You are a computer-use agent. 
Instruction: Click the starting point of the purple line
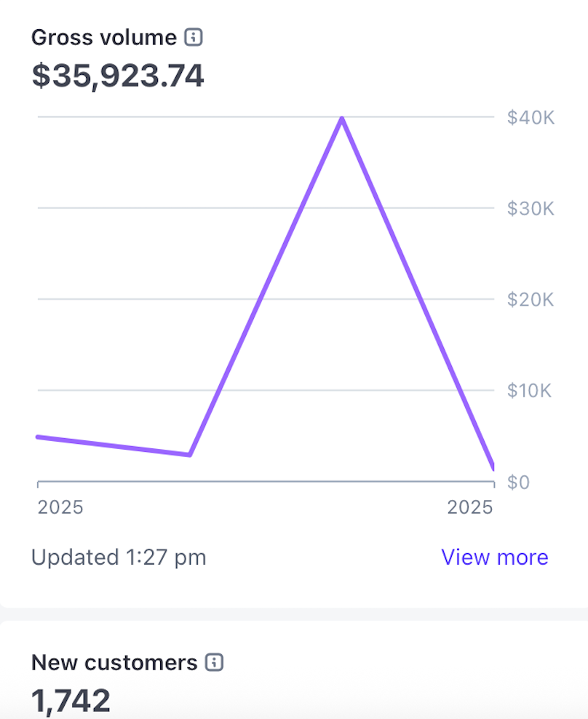coord(39,437)
